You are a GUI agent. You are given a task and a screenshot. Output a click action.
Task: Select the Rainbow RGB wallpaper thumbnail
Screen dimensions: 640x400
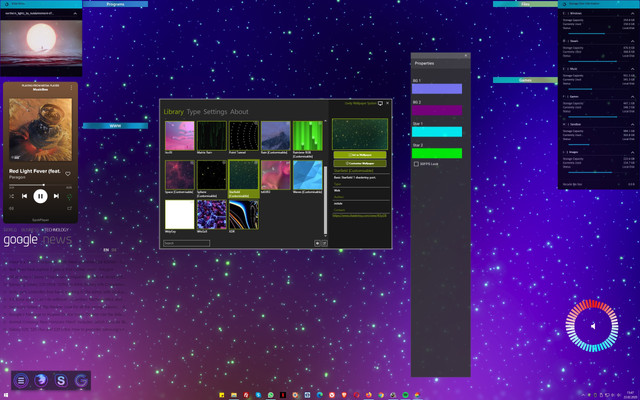(x=307, y=136)
